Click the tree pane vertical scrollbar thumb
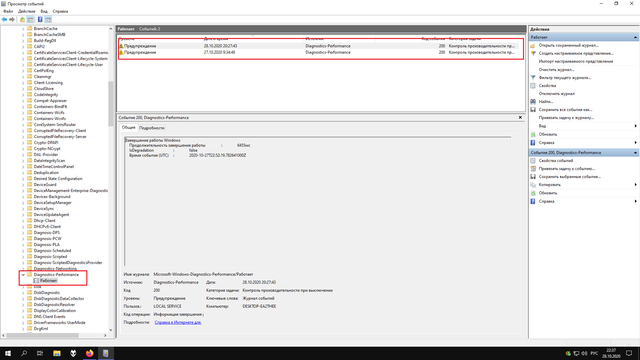 pos(111,104)
